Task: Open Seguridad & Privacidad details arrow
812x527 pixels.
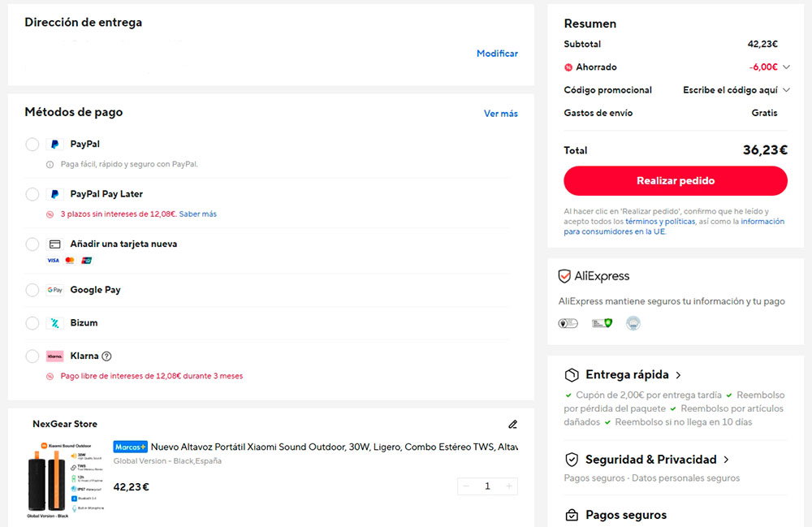Action: [726, 460]
